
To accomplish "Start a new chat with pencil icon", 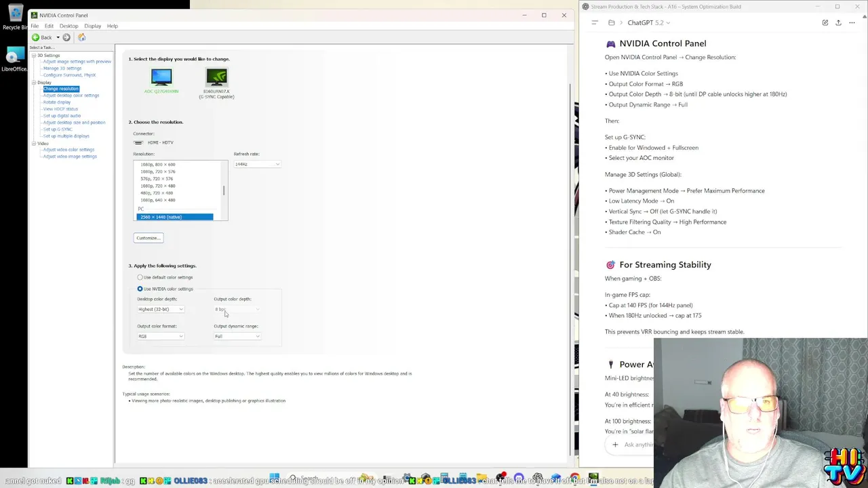I will pos(825,22).
